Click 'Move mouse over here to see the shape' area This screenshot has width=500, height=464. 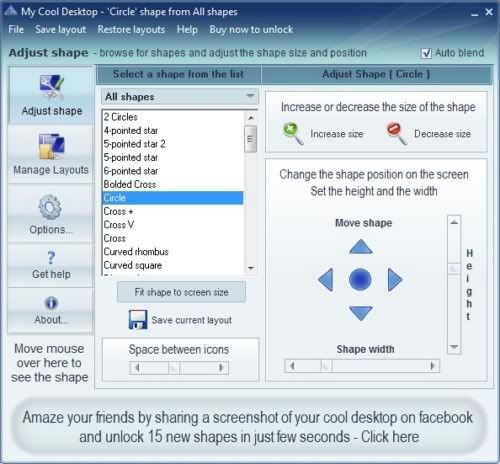[x=50, y=363]
